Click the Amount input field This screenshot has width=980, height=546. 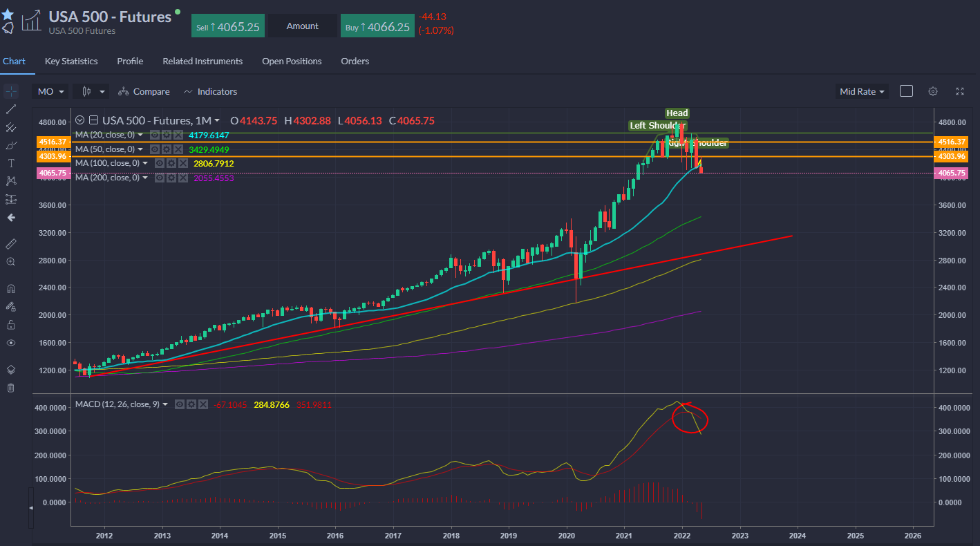[x=303, y=26]
